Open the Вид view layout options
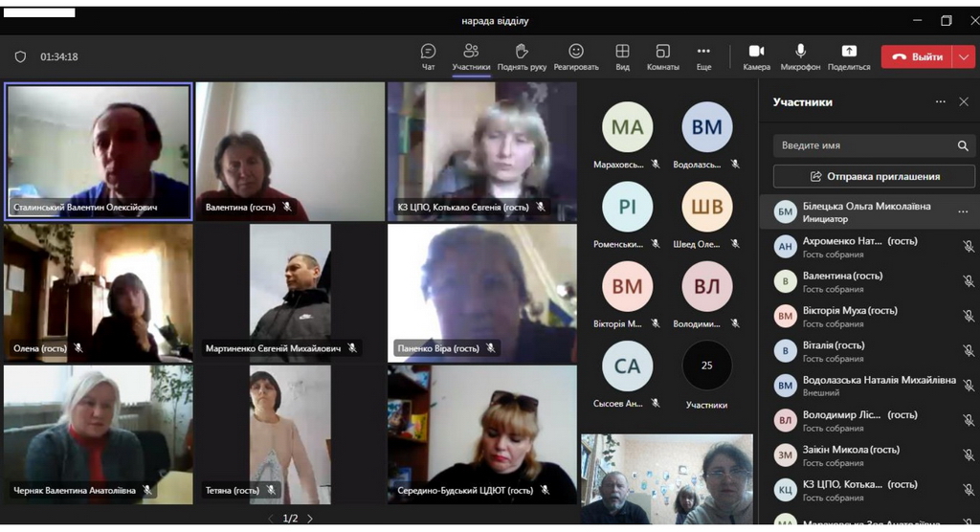The height and width of the screenshot is (532, 980). [x=622, y=56]
